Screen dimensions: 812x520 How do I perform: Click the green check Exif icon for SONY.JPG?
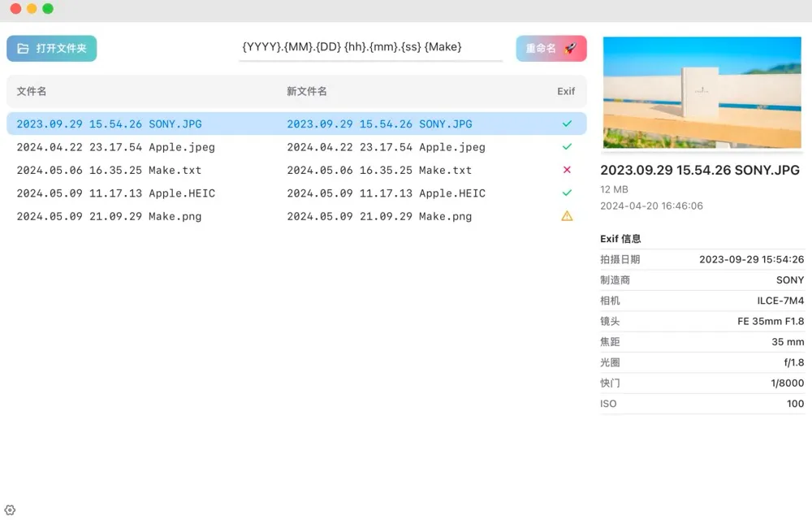tap(567, 124)
